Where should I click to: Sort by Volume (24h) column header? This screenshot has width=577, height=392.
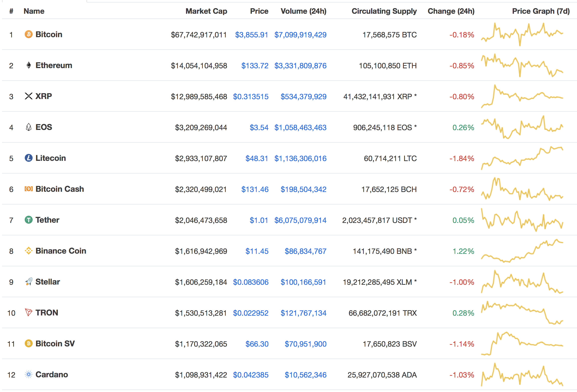303,11
